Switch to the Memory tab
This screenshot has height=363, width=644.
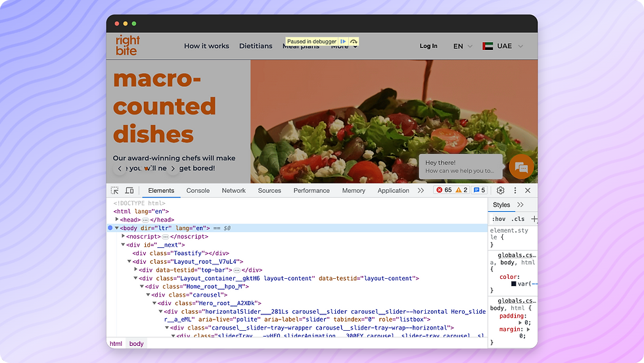pos(354,190)
